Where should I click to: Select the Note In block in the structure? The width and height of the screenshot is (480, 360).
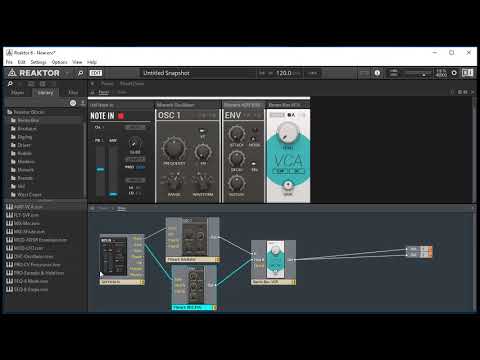click(x=122, y=259)
